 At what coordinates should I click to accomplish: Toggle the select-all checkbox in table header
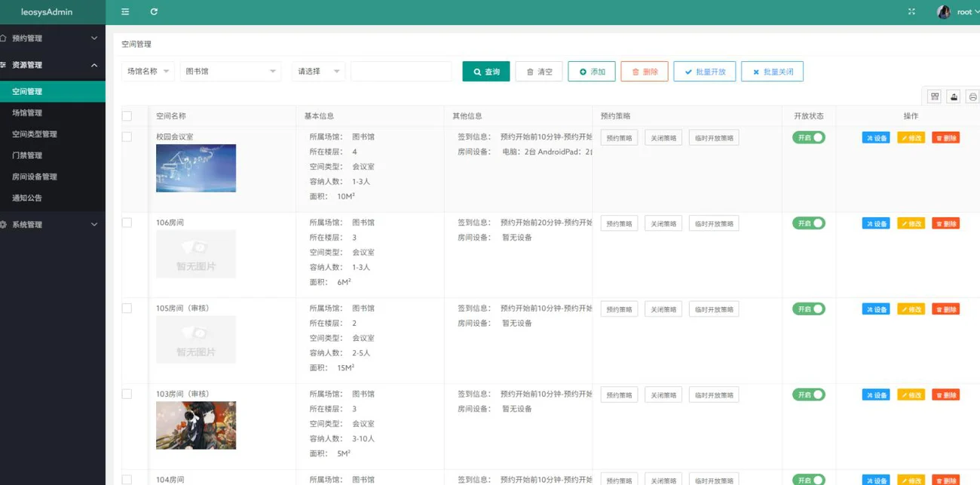(x=127, y=116)
